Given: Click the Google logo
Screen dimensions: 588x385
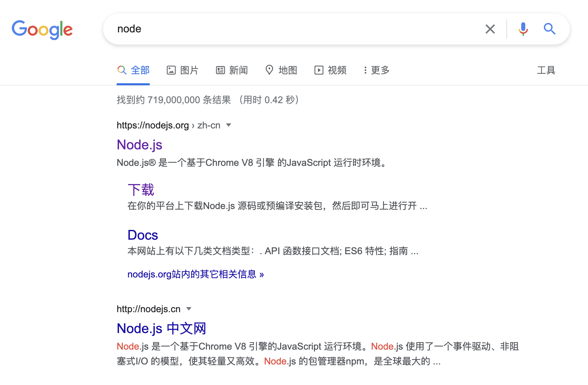Looking at the screenshot, I should pyautogui.click(x=42, y=30).
